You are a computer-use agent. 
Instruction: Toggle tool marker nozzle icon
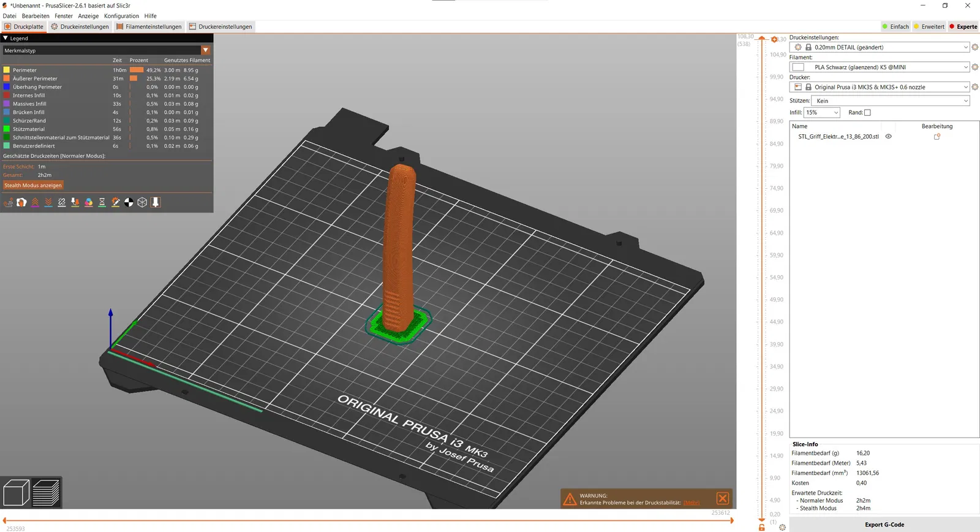tap(156, 202)
